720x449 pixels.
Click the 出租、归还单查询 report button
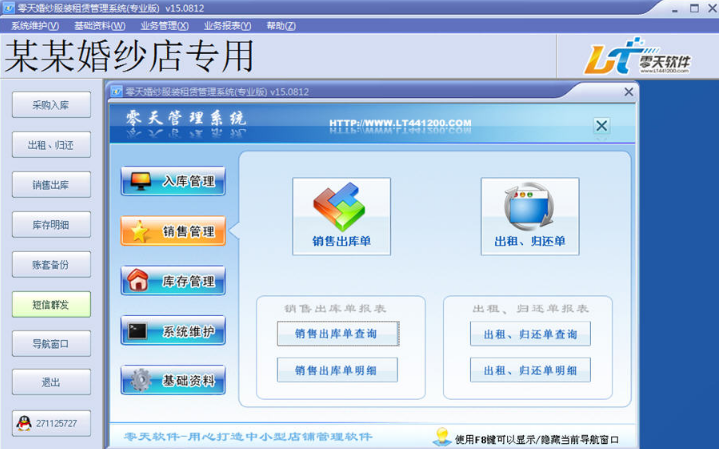click(x=530, y=334)
